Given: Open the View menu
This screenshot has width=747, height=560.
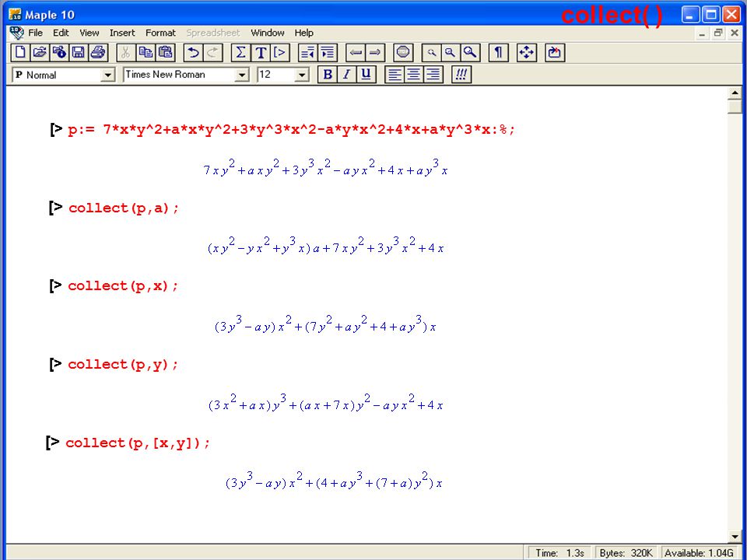Looking at the screenshot, I should tap(89, 33).
